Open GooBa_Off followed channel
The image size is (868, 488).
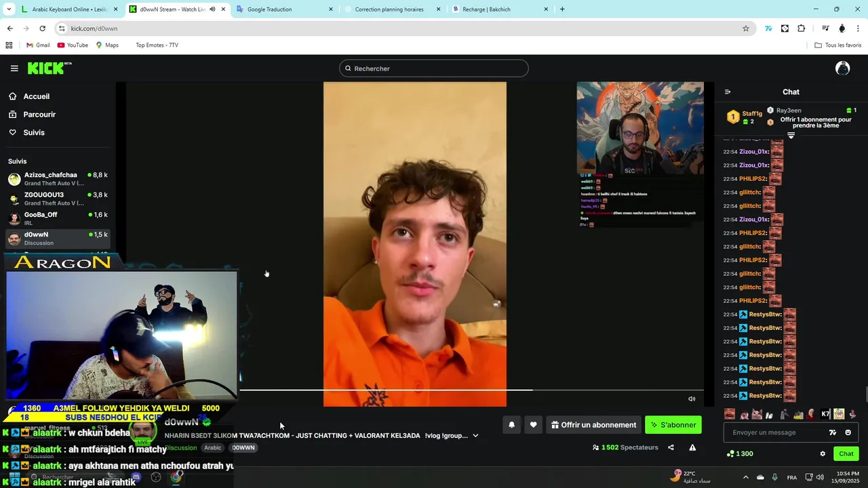coord(58,218)
